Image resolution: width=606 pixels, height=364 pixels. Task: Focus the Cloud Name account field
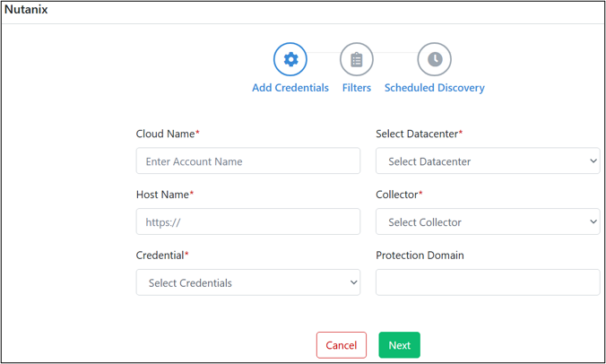(x=248, y=160)
